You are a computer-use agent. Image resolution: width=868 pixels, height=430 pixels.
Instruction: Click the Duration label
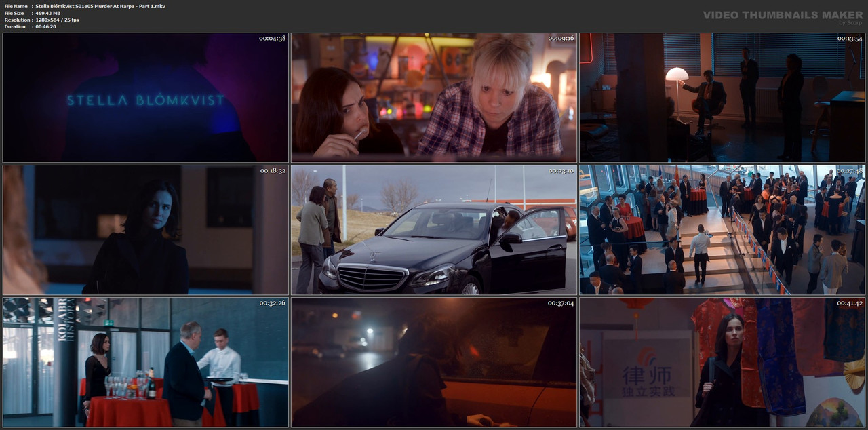[x=15, y=26]
